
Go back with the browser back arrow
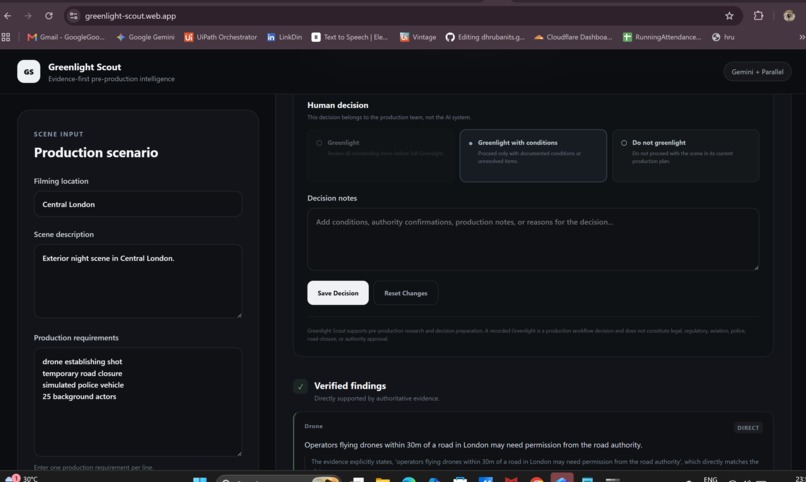pos(8,16)
